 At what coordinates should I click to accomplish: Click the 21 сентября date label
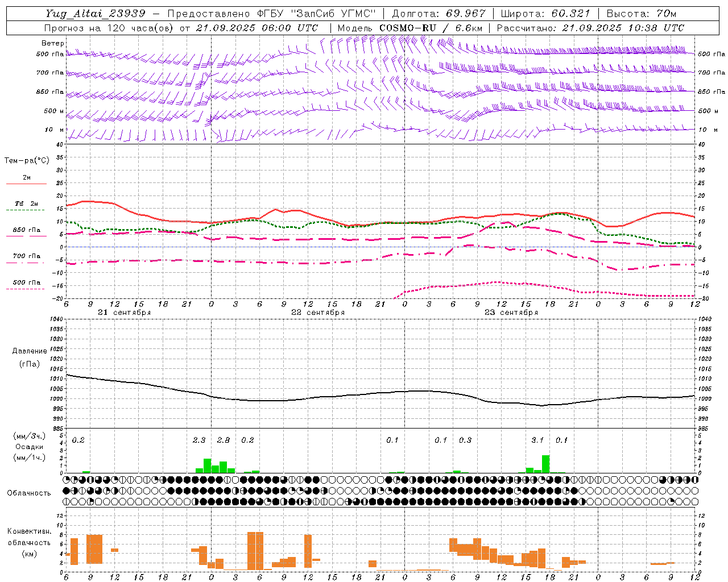[124, 313]
